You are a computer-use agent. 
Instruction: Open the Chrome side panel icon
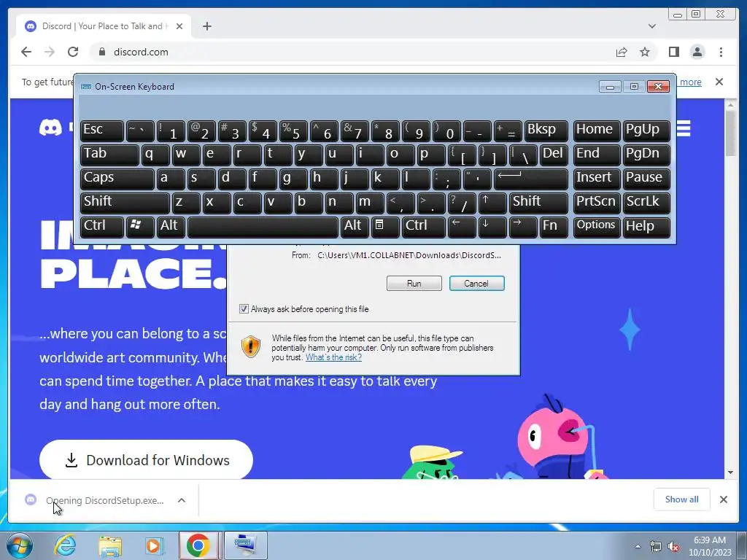pyautogui.click(x=673, y=52)
